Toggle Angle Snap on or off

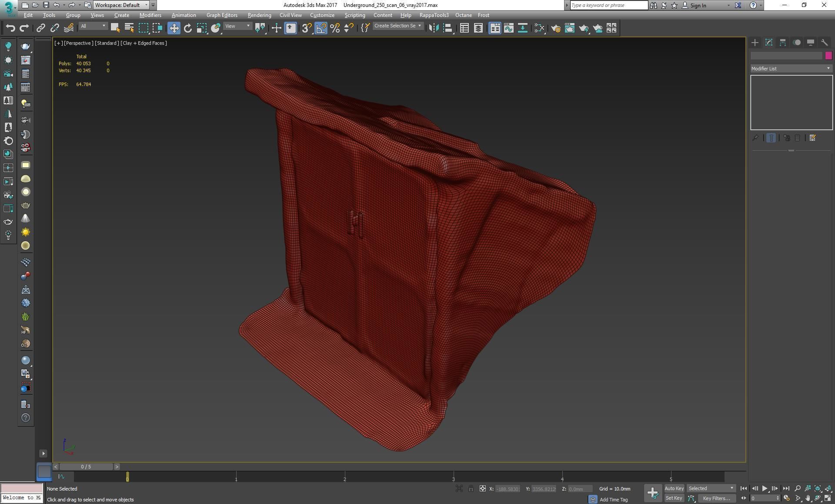pos(321,28)
